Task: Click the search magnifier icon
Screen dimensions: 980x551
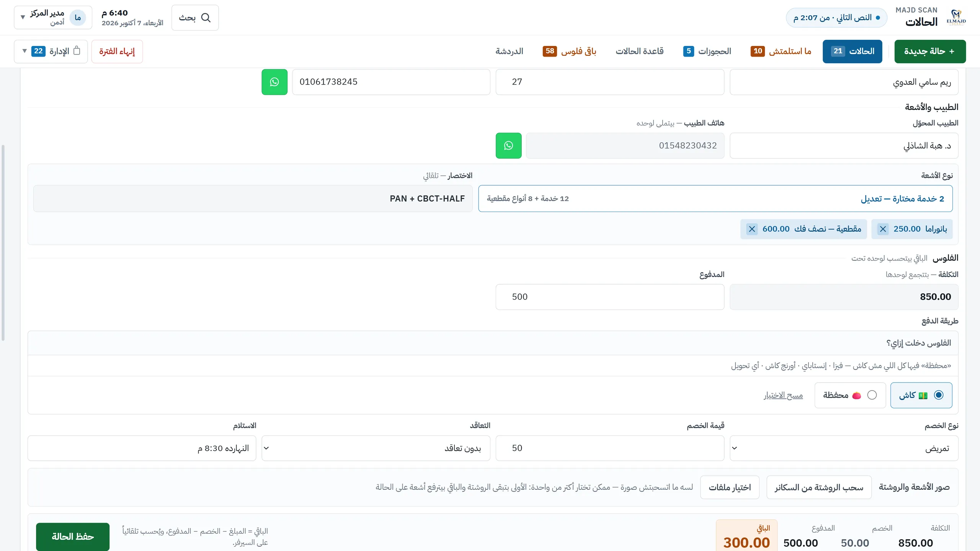Action: (x=206, y=18)
